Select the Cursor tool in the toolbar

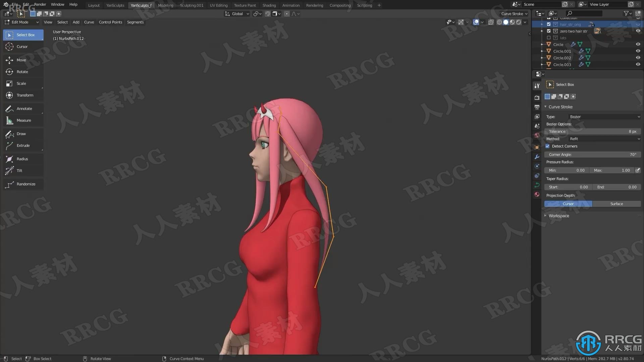click(23, 47)
